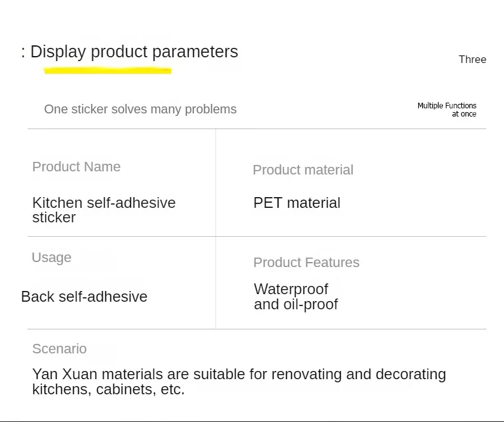Click the word 'sticker' under Product Name
This screenshot has height=422, width=504.
[54, 217]
